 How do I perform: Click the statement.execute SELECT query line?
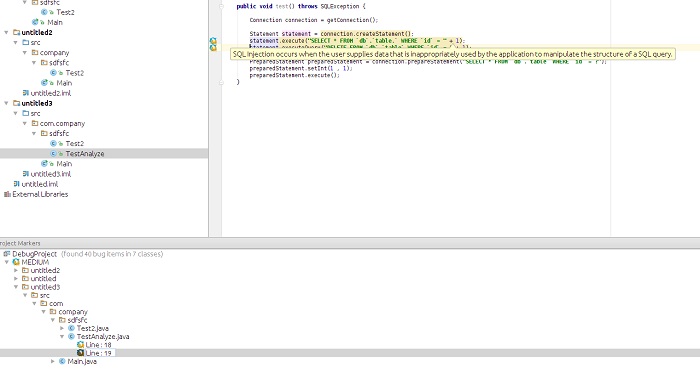(357, 41)
